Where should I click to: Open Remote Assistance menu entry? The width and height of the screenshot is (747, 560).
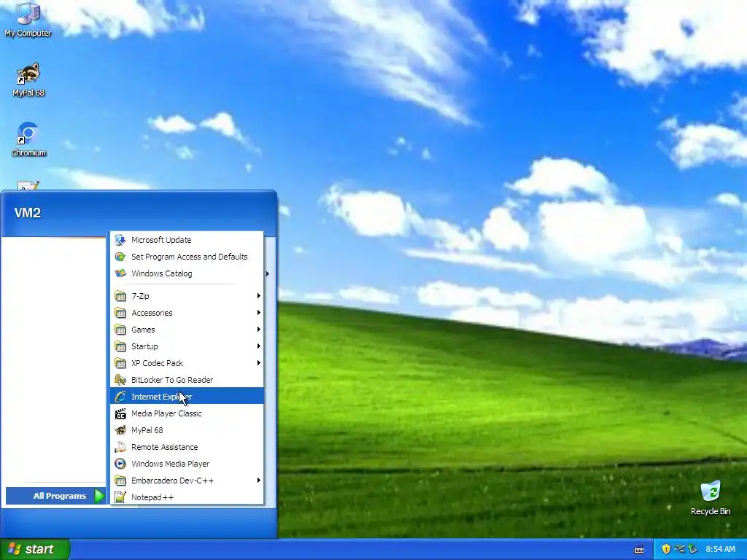click(187, 447)
